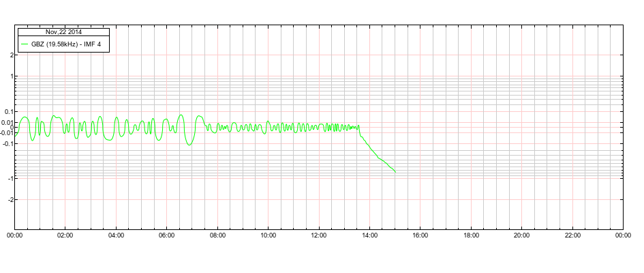Click x-axis label 20:00
This screenshot has width=644, height=273.
point(521,235)
